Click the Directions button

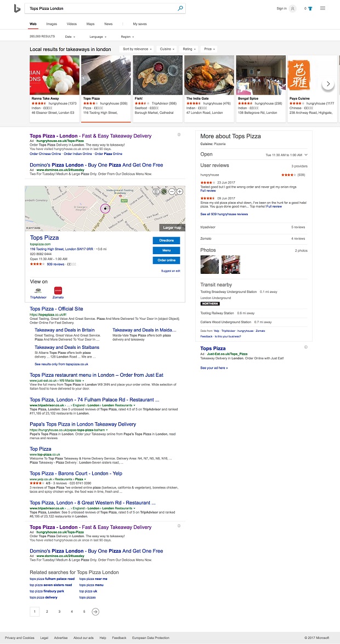166,240
